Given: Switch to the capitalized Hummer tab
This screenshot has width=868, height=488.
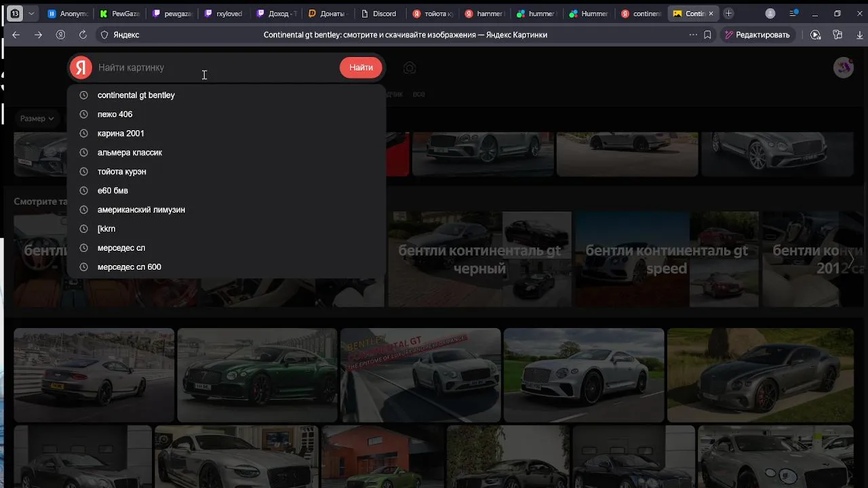Looking at the screenshot, I should pyautogui.click(x=587, y=14).
